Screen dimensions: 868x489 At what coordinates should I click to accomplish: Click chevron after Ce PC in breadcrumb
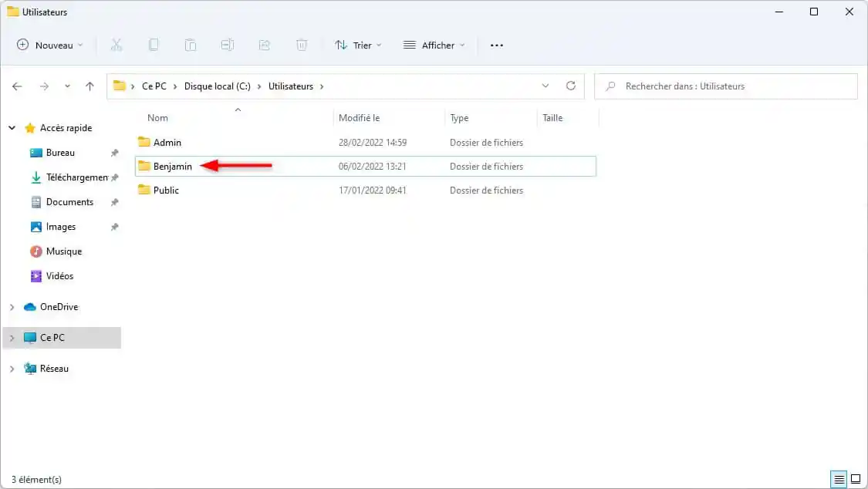pos(175,86)
